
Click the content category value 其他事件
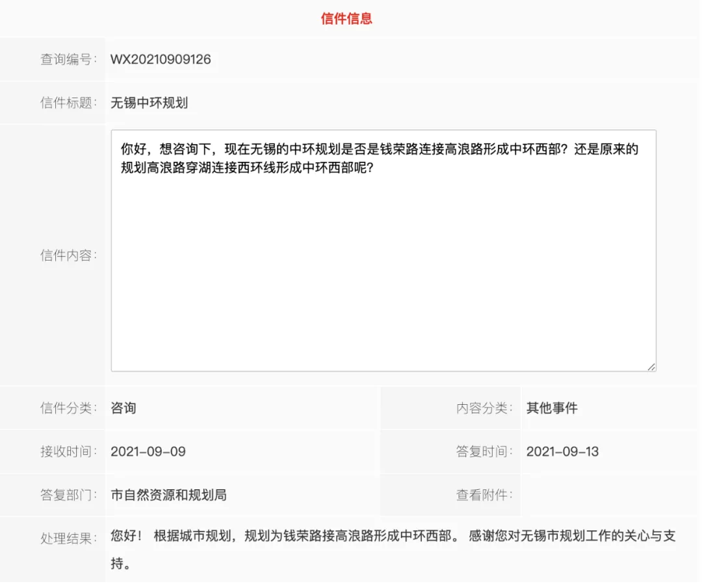coord(552,409)
